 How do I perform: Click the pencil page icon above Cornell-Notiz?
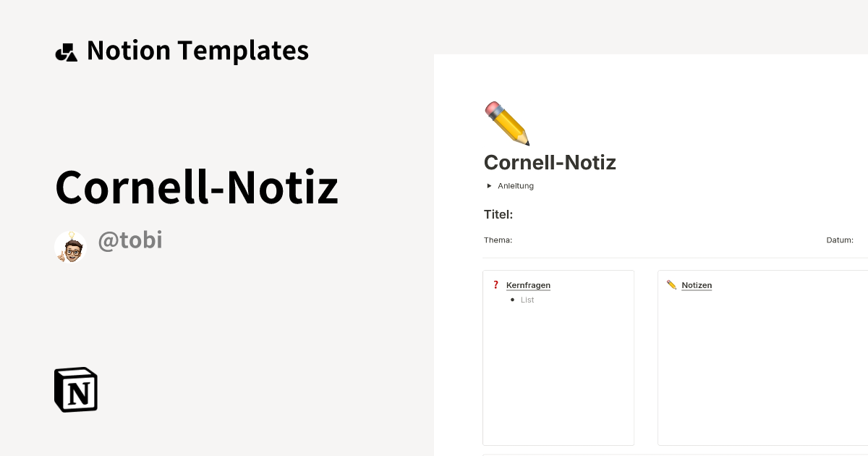tap(505, 123)
